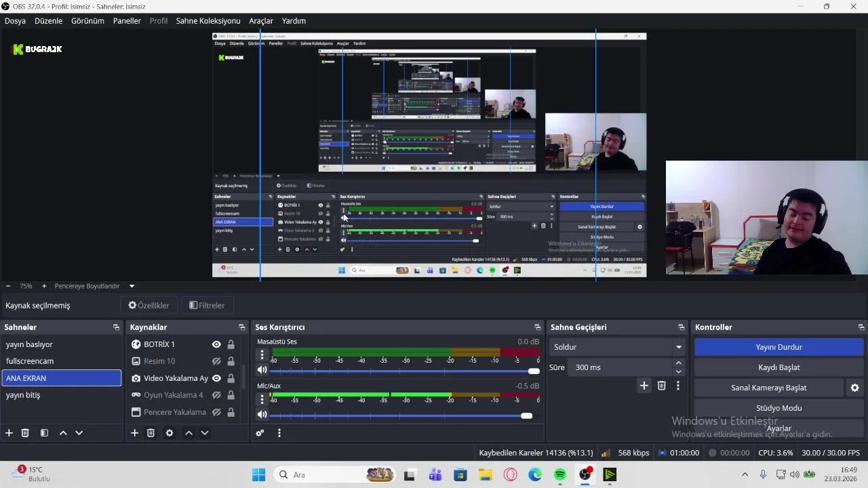Adjust Mic/Aux volume slider handle
Image resolution: width=868 pixels, height=488 pixels.
coord(526,415)
